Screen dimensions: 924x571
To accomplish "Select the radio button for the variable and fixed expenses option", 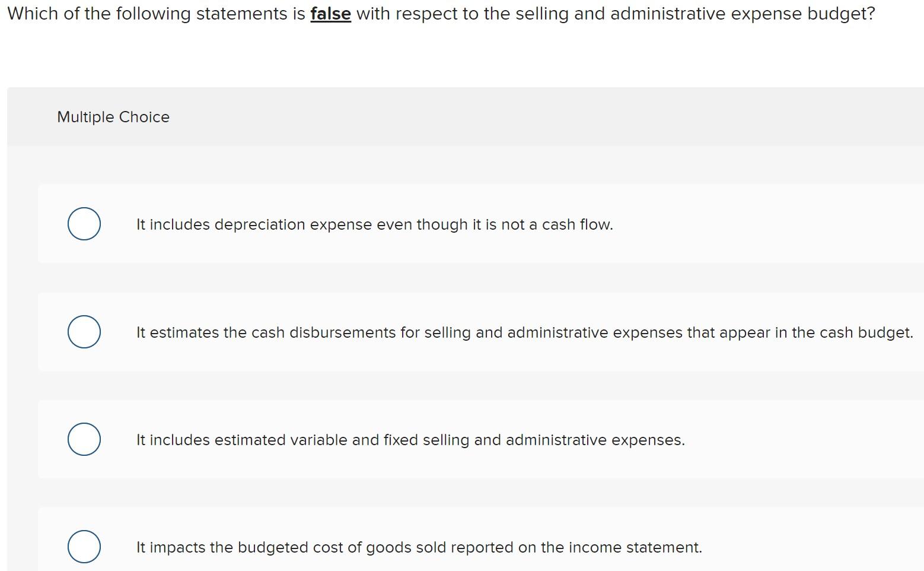I will [x=84, y=439].
